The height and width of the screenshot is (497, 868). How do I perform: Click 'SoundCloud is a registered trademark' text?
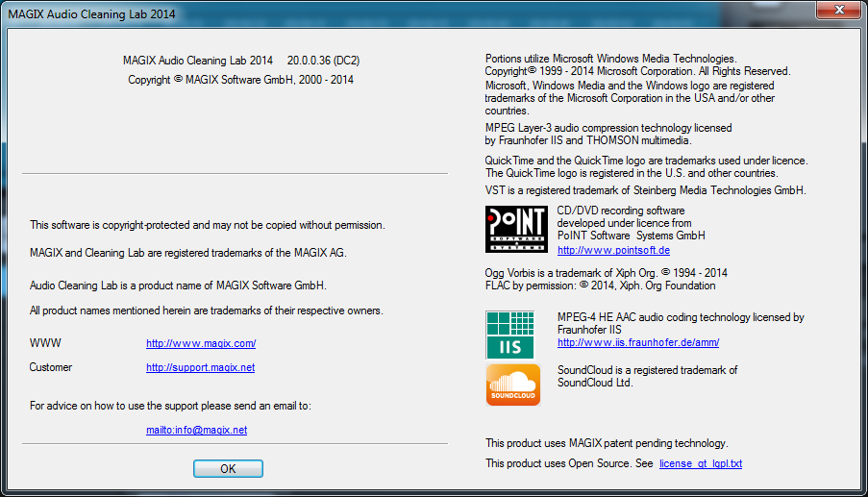coord(647,370)
